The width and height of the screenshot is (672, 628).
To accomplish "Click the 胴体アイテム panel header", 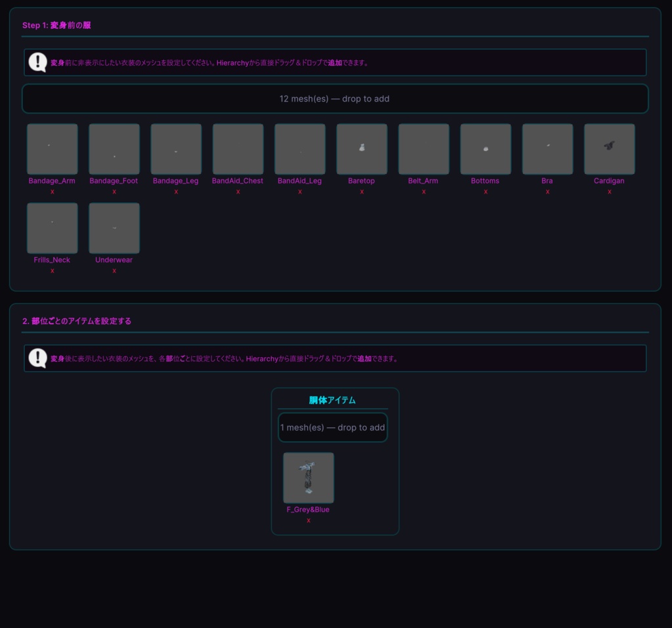I will click(x=332, y=400).
